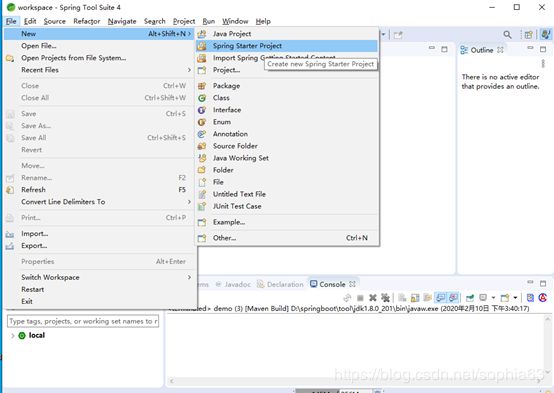Open the Open Perspective toolbar icon
The height and width of the screenshot is (393, 554).
[528, 35]
